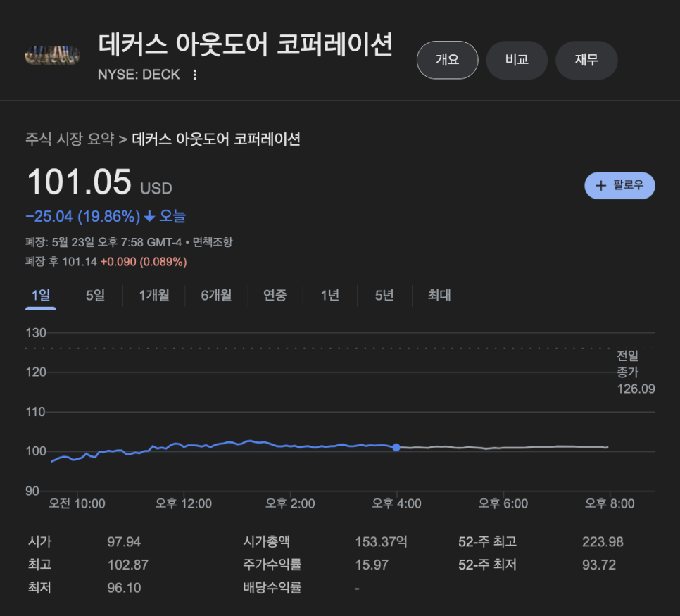Open the three-dot menu beside NYSE: DECK
Viewport: 680px width, 616px height.
pyautogui.click(x=195, y=75)
